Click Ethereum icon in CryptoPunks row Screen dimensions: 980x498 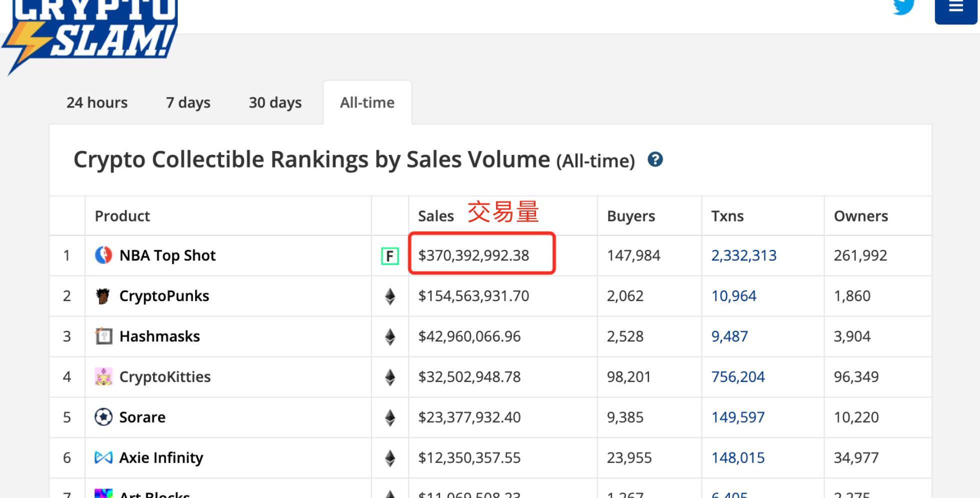[x=390, y=296]
